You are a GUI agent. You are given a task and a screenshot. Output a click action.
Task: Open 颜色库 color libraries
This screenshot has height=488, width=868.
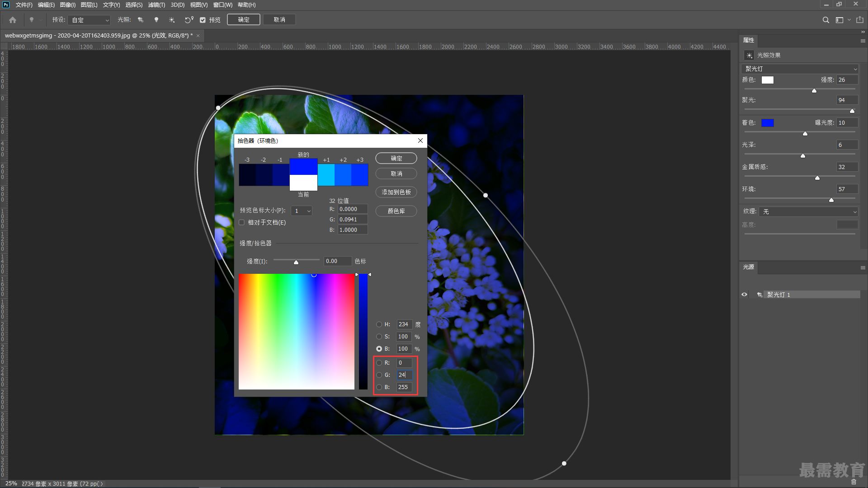[396, 211]
